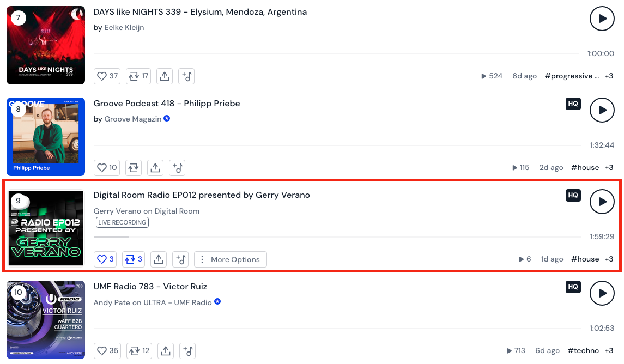Open the UMF Radio Victor Ruiz thumbnail
624x364 pixels.
coord(46,319)
